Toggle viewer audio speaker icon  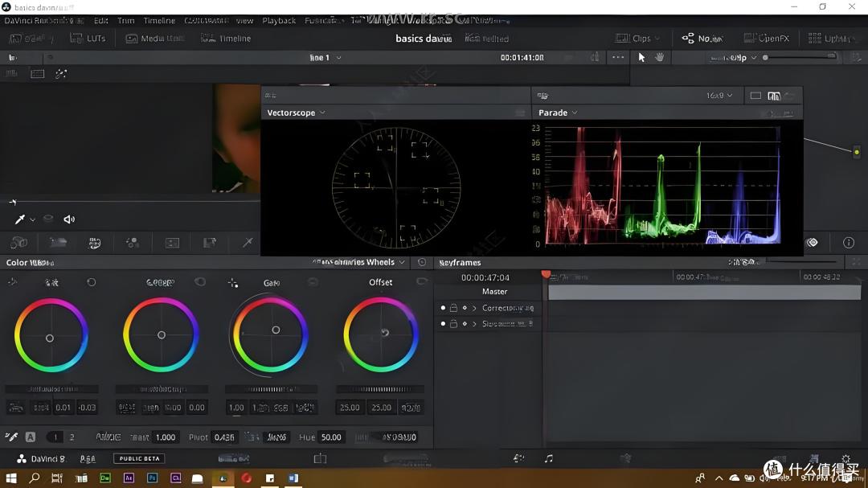69,219
